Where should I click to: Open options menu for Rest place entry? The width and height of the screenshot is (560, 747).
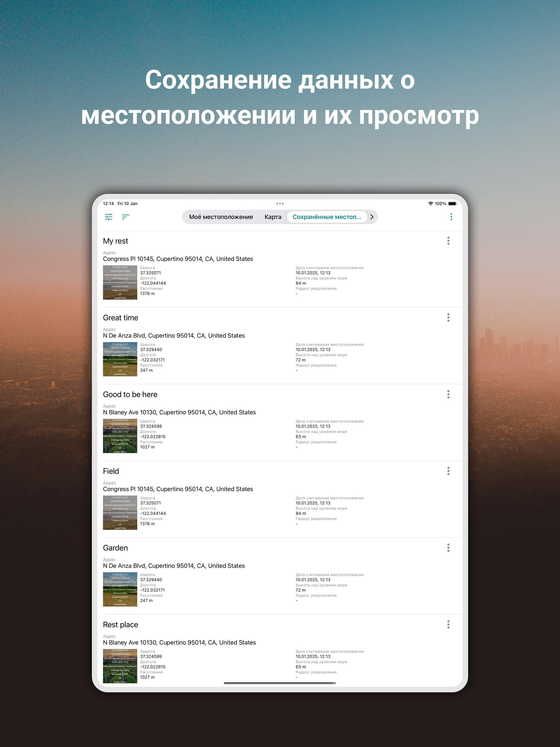[x=448, y=625]
